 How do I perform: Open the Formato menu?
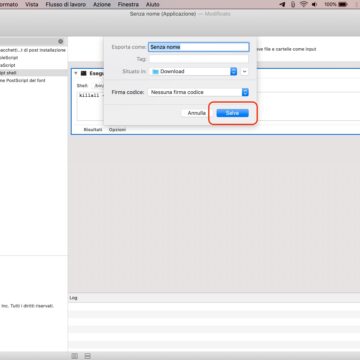point(9,4)
